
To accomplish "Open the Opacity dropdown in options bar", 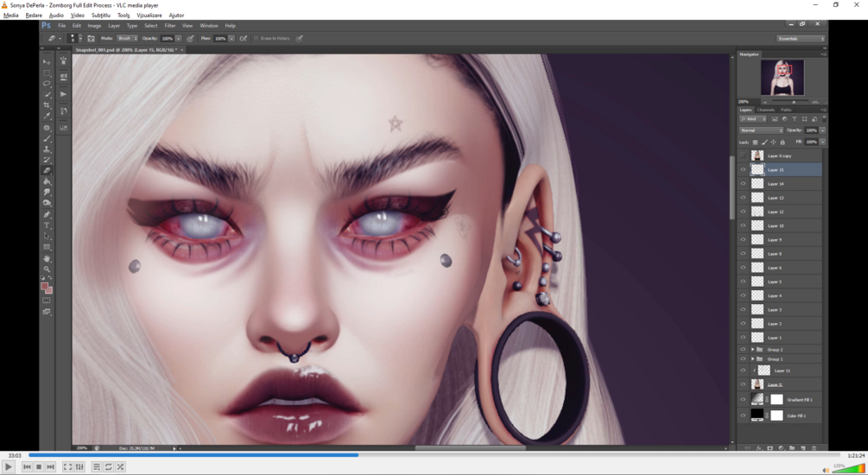I will click(179, 38).
